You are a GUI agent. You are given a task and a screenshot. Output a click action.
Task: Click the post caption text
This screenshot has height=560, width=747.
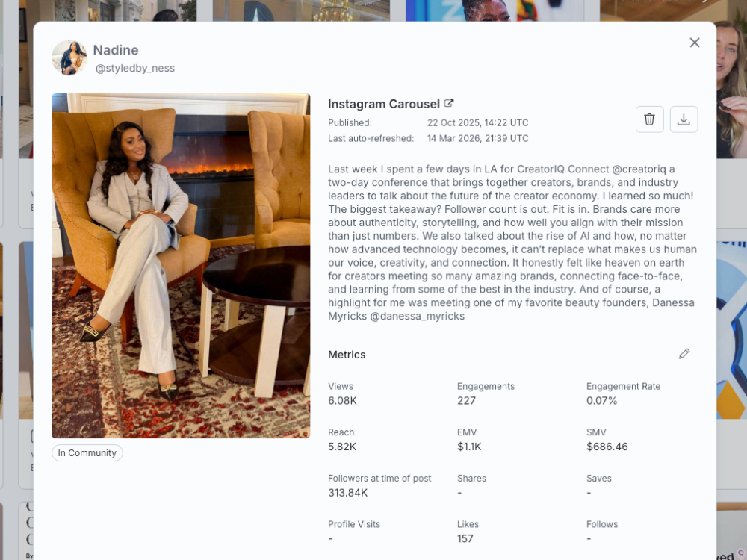tap(512, 243)
